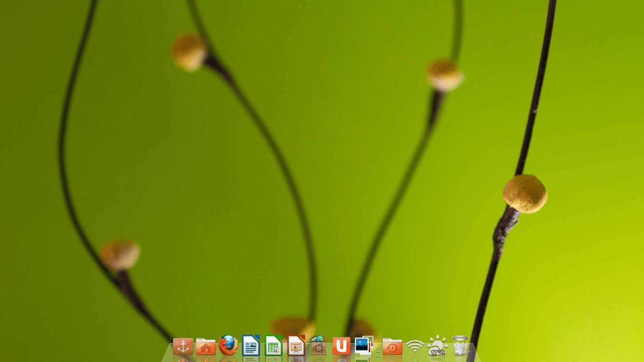Screen dimensions: 644x362
Task: Launch LibreOffice Impress from the dock
Action: [296, 345]
